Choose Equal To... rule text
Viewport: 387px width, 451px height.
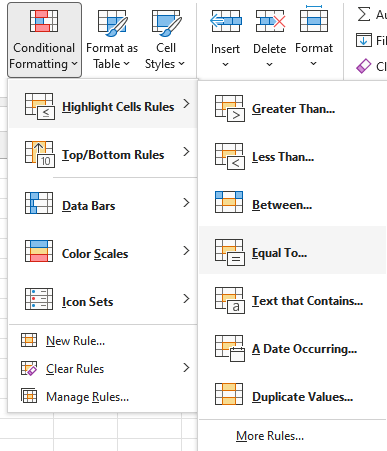279,253
